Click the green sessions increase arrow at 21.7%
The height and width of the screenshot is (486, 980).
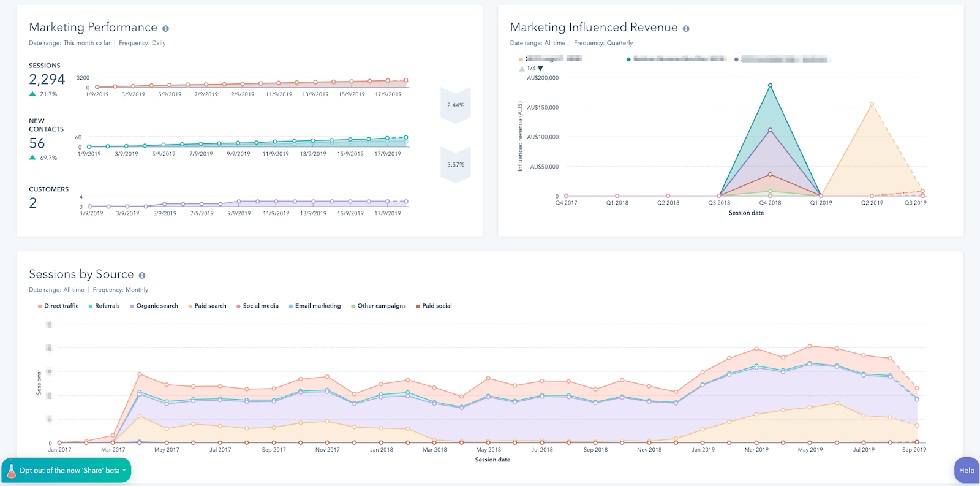(x=32, y=94)
